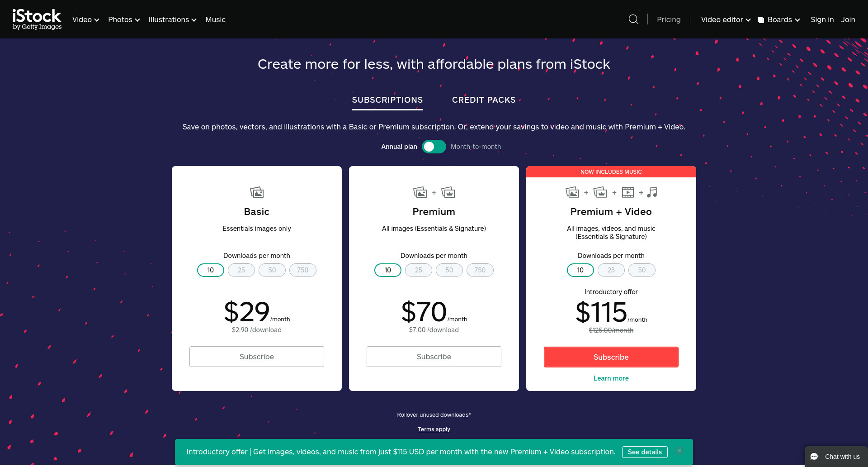This screenshot has height=467, width=868.
Task: Click the search magnifier icon
Action: click(x=633, y=19)
